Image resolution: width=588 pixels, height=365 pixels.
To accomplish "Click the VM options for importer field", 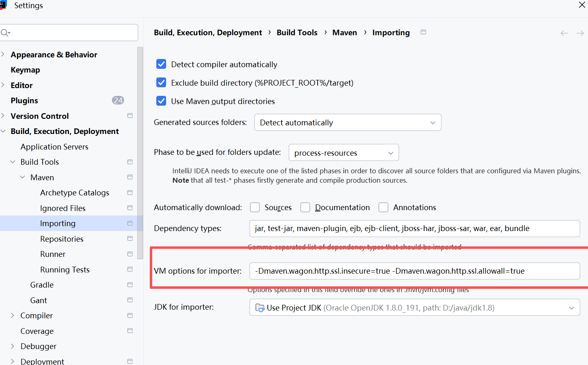I will tap(415, 271).
